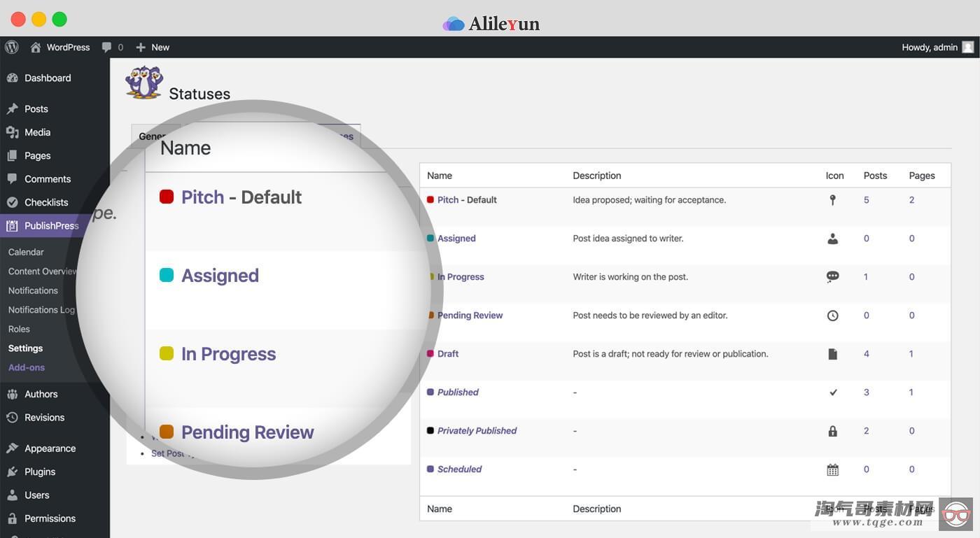Click the pin icon in Pitch row
The image size is (980, 538).
(832, 200)
